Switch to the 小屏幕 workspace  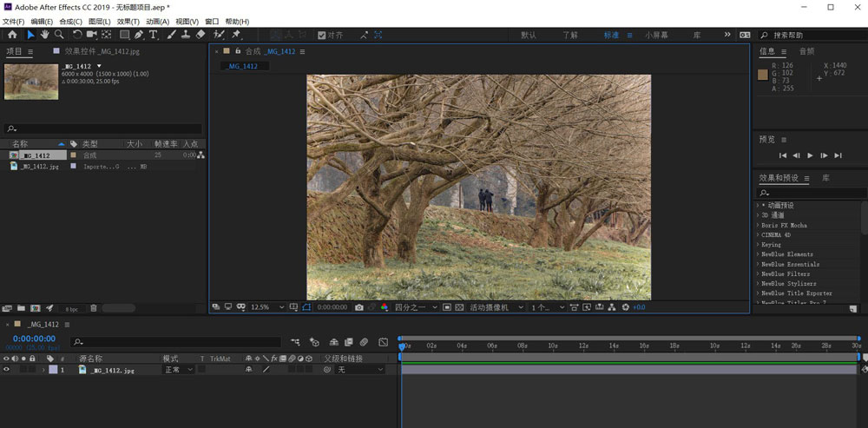(656, 35)
